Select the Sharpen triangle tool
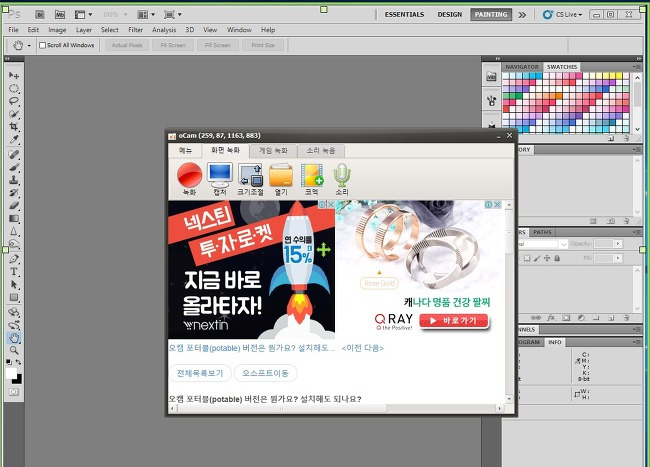 [x=14, y=231]
